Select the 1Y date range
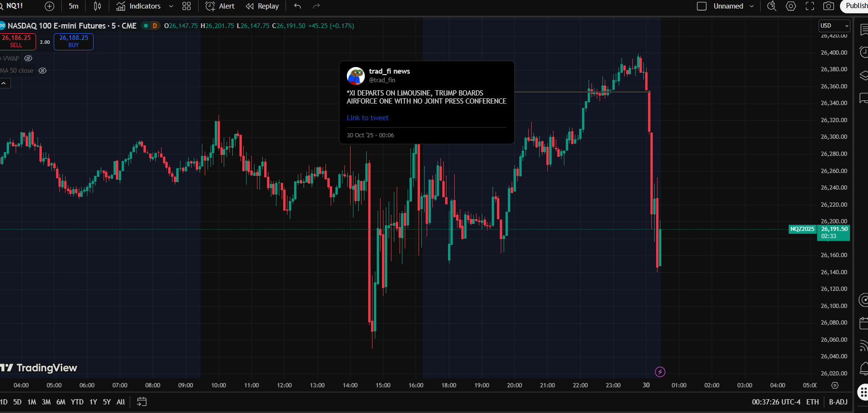This screenshot has height=413, width=868. (x=93, y=402)
